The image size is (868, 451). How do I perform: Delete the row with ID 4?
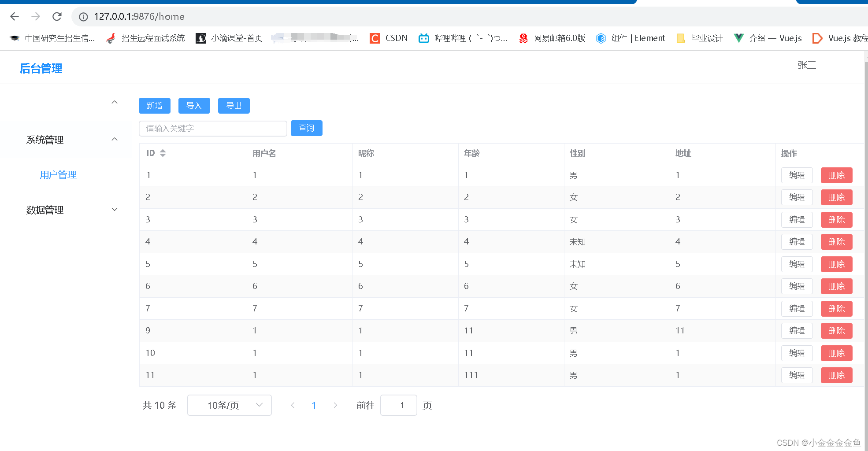click(x=837, y=242)
